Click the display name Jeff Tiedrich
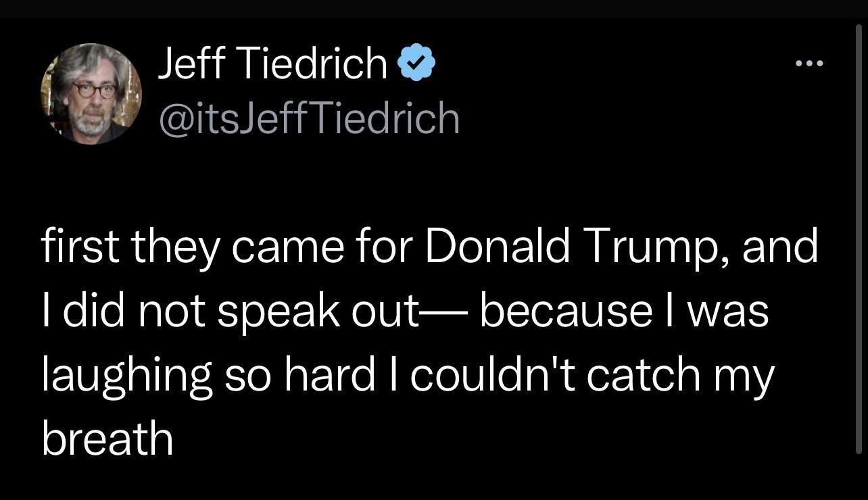 point(272,63)
